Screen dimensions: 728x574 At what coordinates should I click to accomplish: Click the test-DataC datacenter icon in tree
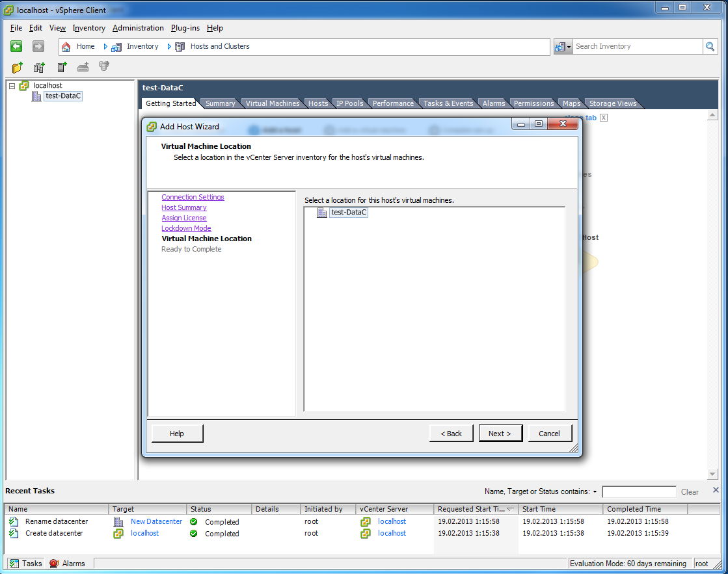pyautogui.click(x=36, y=96)
